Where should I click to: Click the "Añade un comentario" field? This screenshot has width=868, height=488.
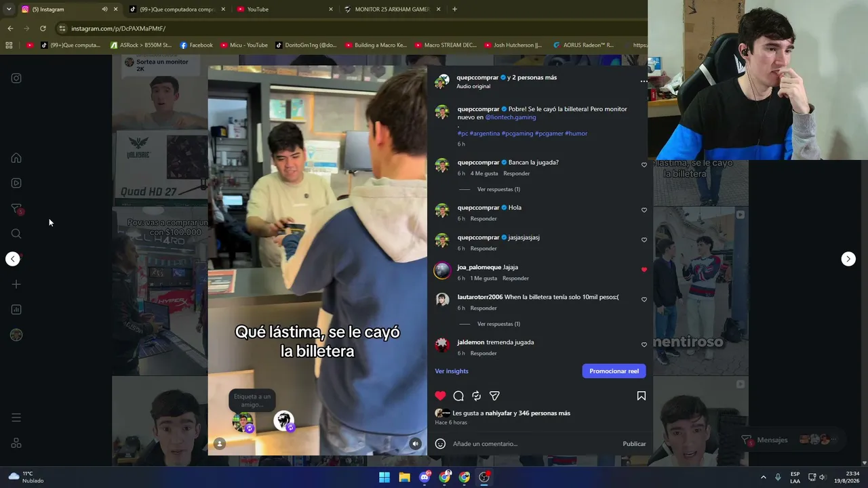[x=536, y=444]
